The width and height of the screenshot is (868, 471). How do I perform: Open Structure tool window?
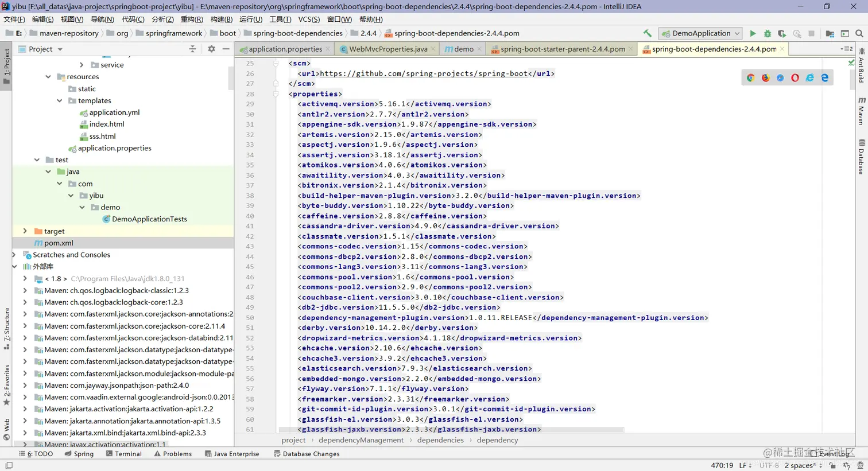click(x=6, y=329)
